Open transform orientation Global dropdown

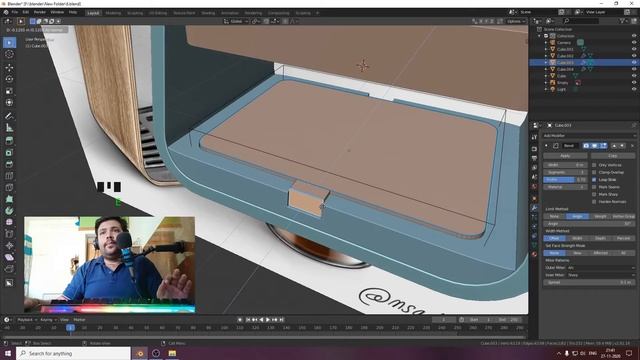coord(236,21)
